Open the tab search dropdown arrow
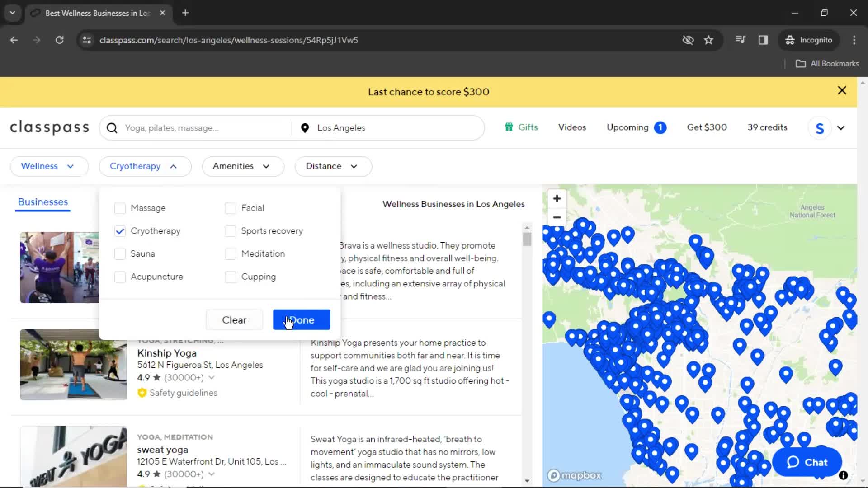The width and height of the screenshot is (868, 488). 13,13
